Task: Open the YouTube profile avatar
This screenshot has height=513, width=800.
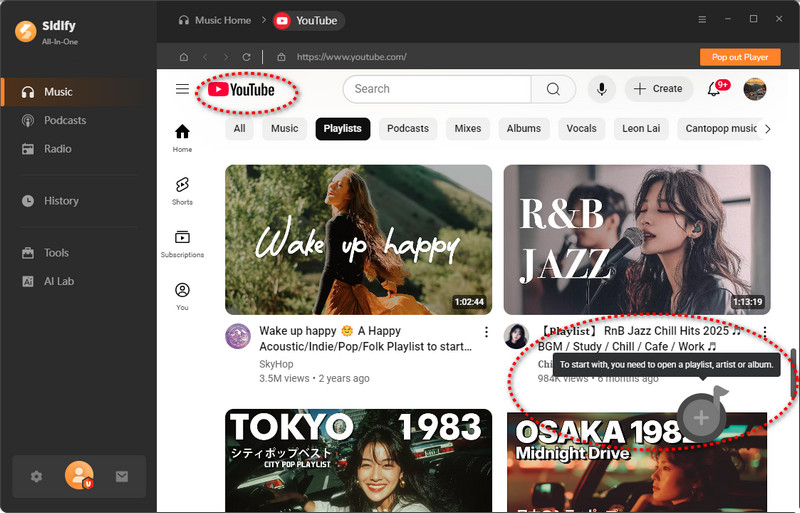Action: pyautogui.click(x=755, y=89)
